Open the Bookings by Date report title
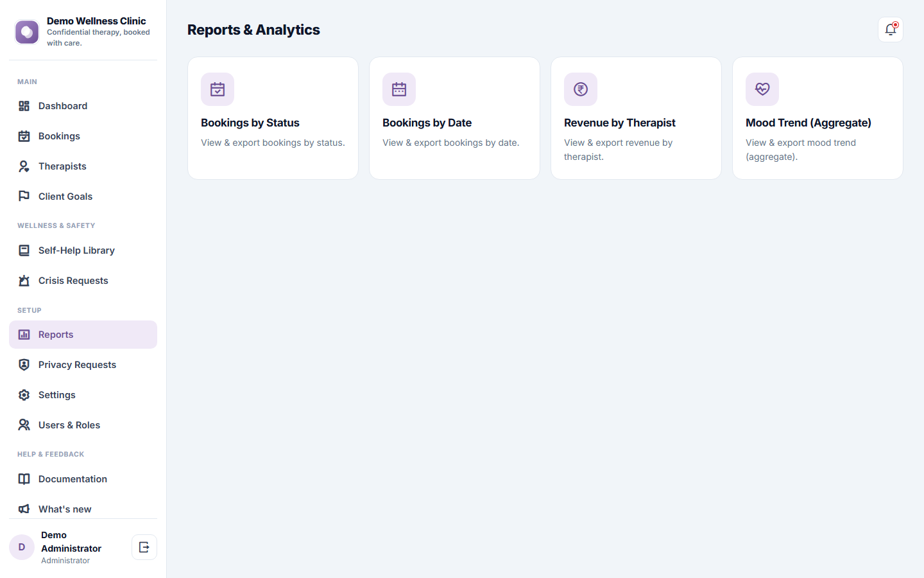Image resolution: width=924 pixels, height=578 pixels. (427, 123)
